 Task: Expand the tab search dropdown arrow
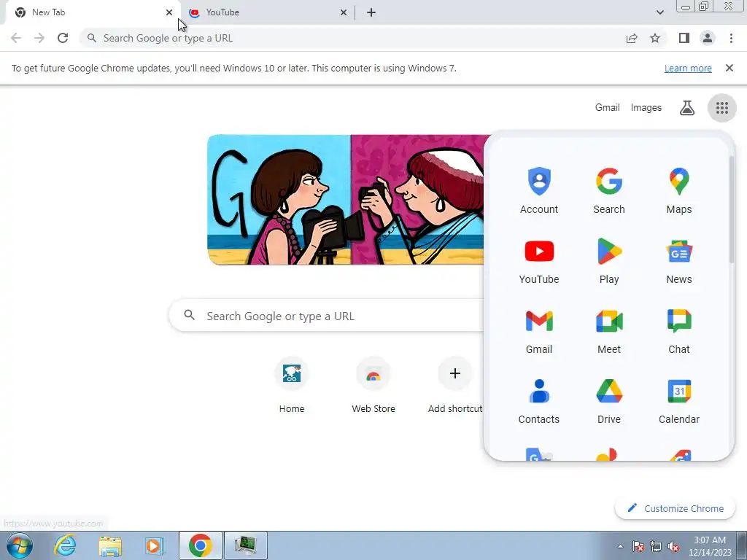(x=659, y=12)
